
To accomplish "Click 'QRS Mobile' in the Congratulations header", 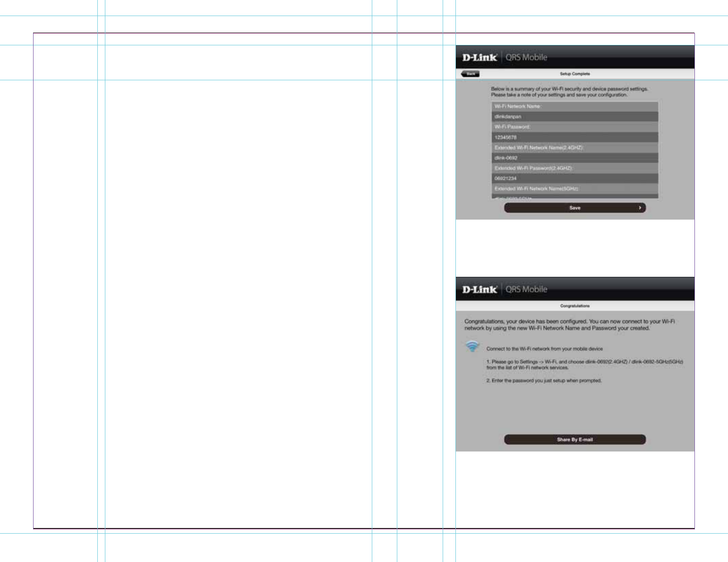I will [526, 290].
